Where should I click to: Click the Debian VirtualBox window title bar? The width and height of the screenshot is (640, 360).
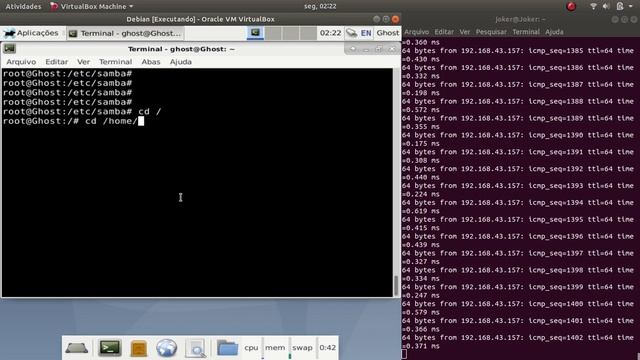[200, 19]
